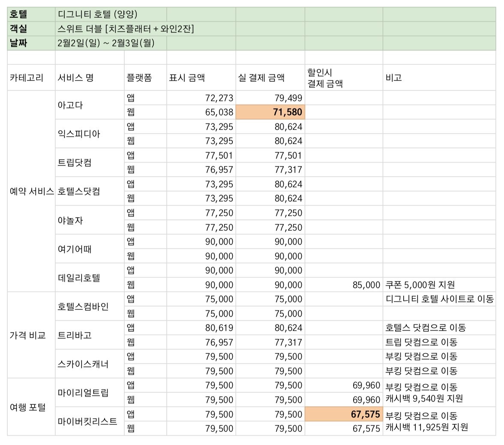504x445 pixels.
Task: Click the '가격 비교' category cell
Action: pyautogui.click(x=31, y=335)
